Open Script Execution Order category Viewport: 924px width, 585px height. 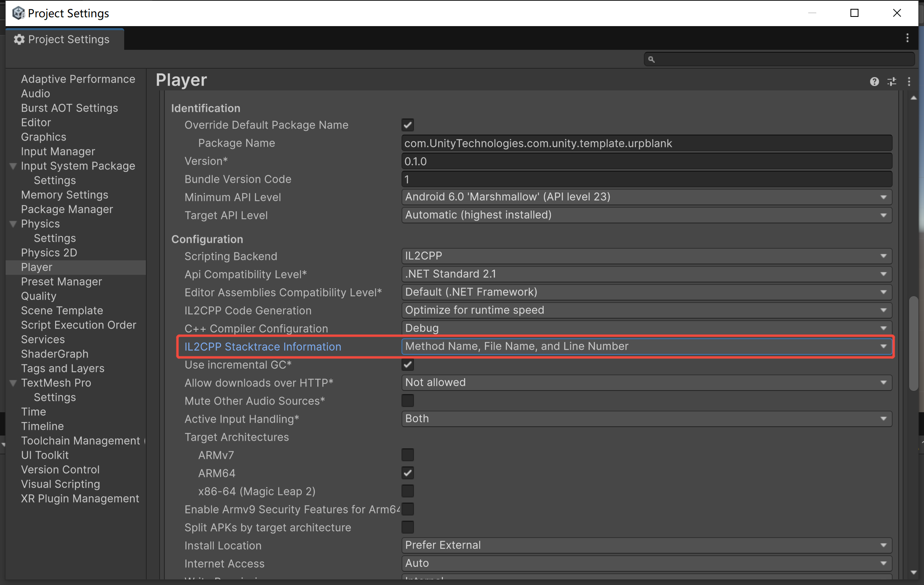78,325
